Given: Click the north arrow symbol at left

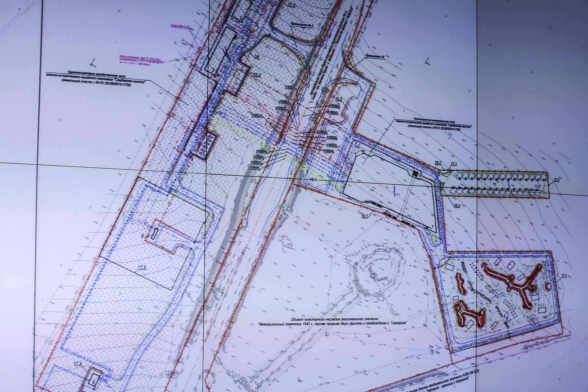Looking at the screenshot, I should [x=93, y=62].
